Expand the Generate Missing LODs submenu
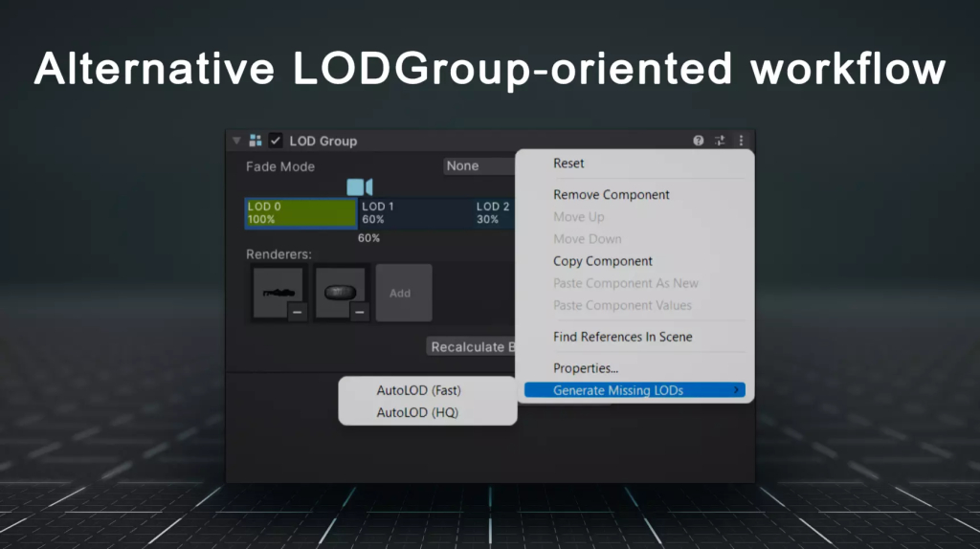 pos(634,390)
